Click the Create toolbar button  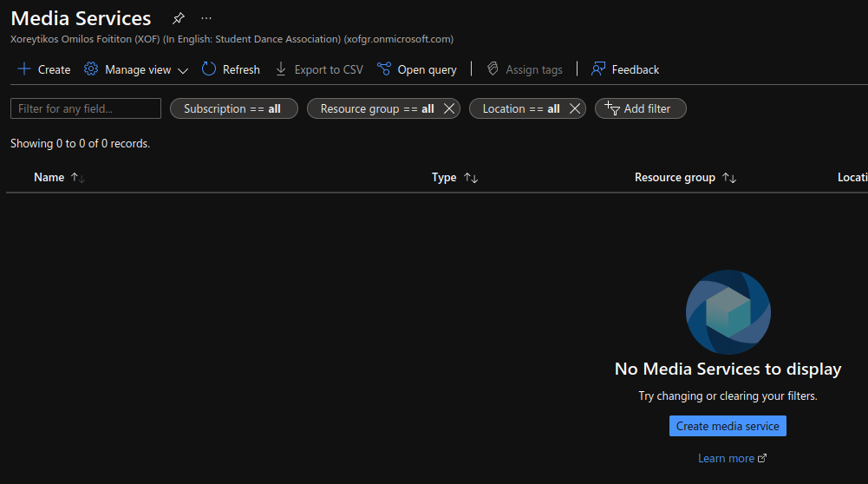coord(44,69)
